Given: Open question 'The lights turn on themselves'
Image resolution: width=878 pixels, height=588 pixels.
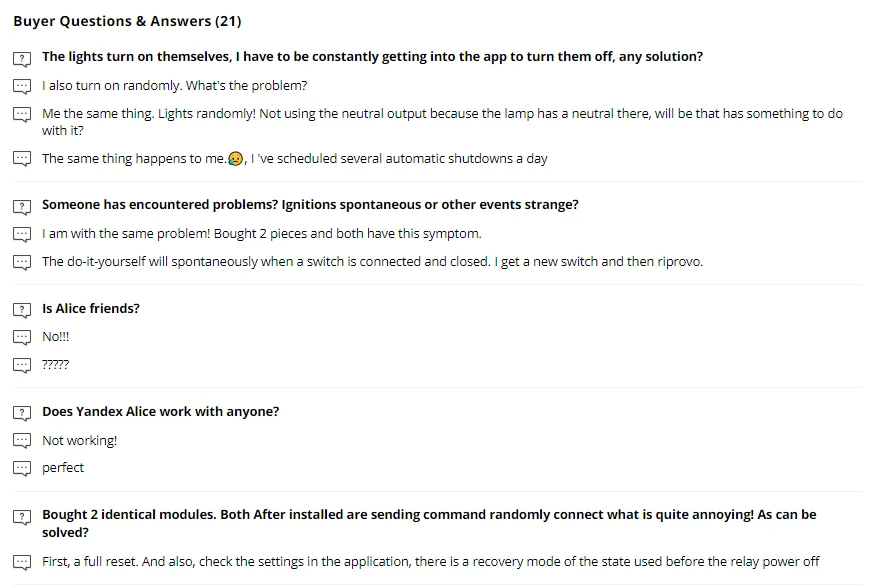Looking at the screenshot, I should (x=372, y=57).
